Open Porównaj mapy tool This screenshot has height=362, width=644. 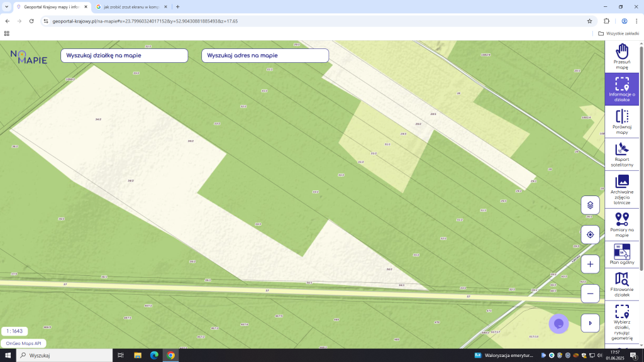point(621,122)
